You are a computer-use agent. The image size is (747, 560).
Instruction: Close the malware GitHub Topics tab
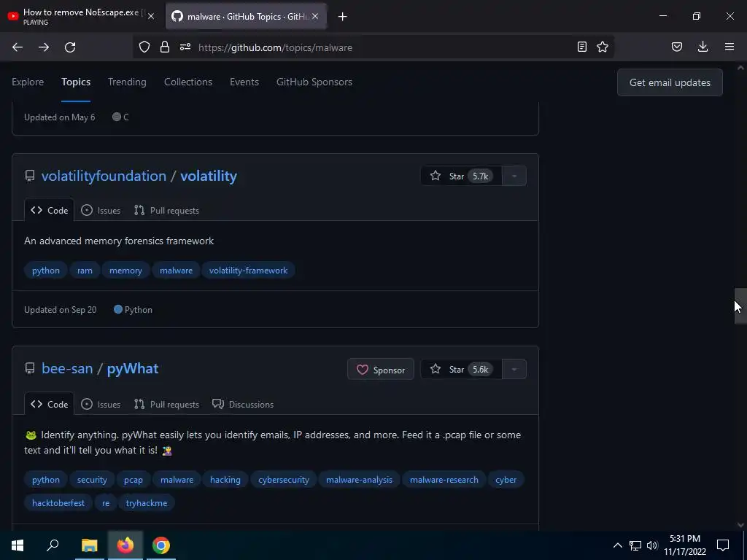click(315, 17)
